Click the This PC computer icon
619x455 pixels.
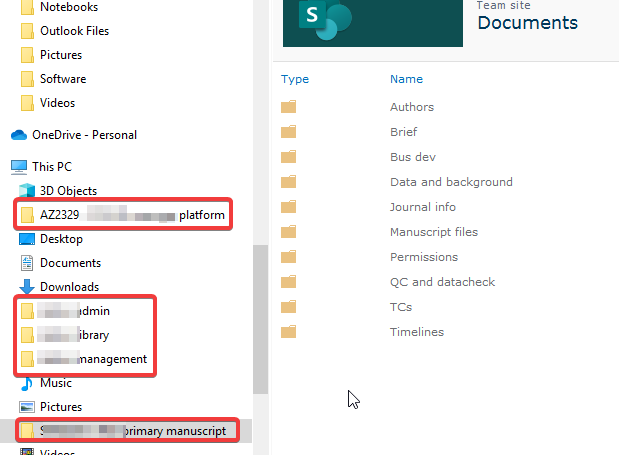pyautogui.click(x=19, y=167)
